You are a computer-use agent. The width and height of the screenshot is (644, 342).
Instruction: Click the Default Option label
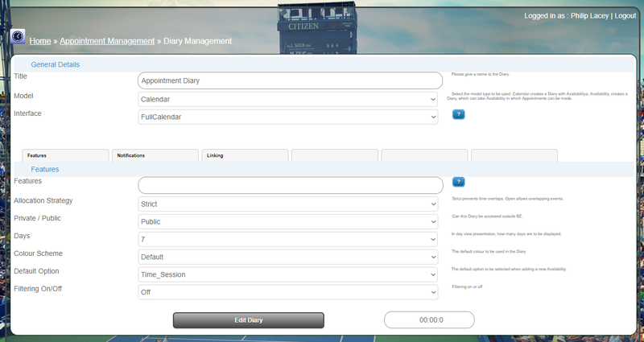(x=36, y=271)
